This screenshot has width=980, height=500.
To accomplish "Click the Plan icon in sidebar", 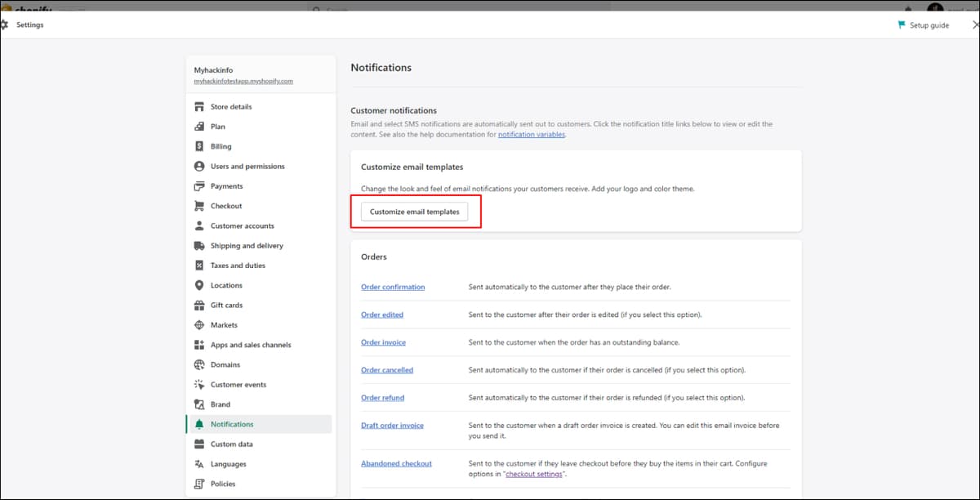I will point(198,127).
